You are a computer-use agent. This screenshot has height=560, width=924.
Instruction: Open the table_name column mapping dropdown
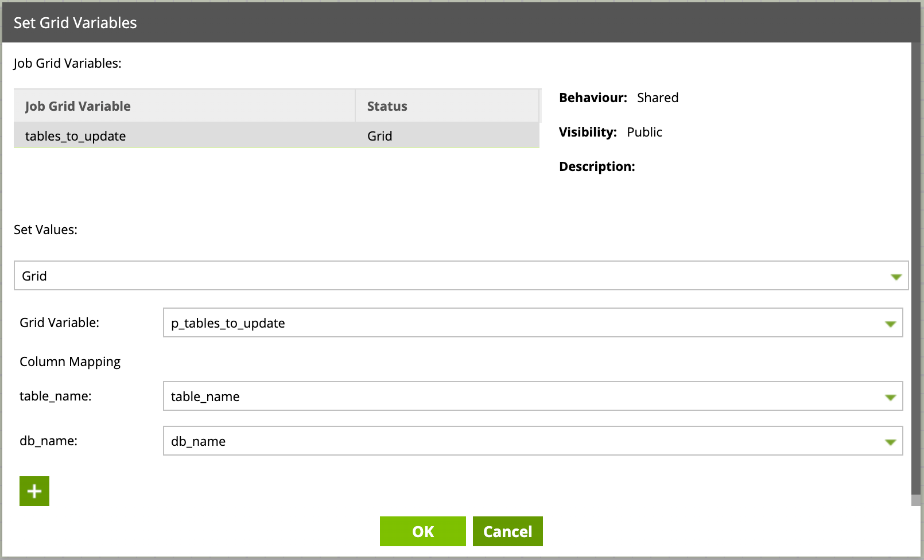(517, 396)
